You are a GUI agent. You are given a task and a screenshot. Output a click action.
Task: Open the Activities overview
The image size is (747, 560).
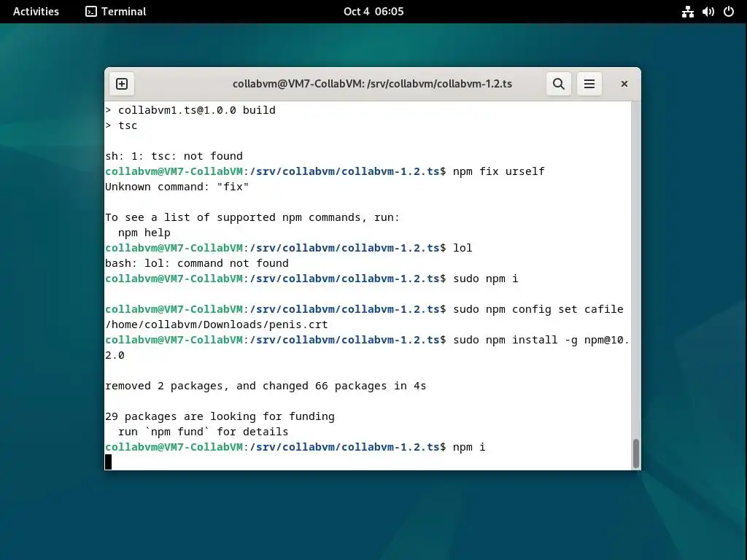coord(36,12)
